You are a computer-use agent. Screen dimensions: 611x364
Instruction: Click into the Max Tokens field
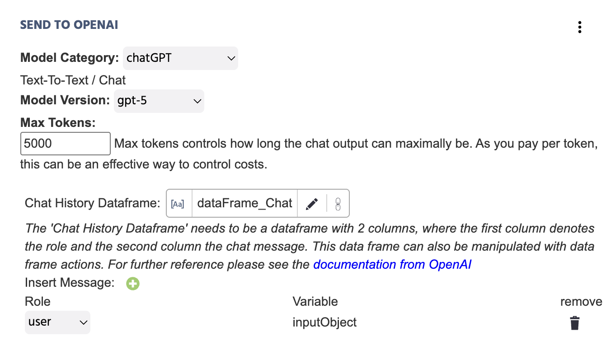coord(65,143)
